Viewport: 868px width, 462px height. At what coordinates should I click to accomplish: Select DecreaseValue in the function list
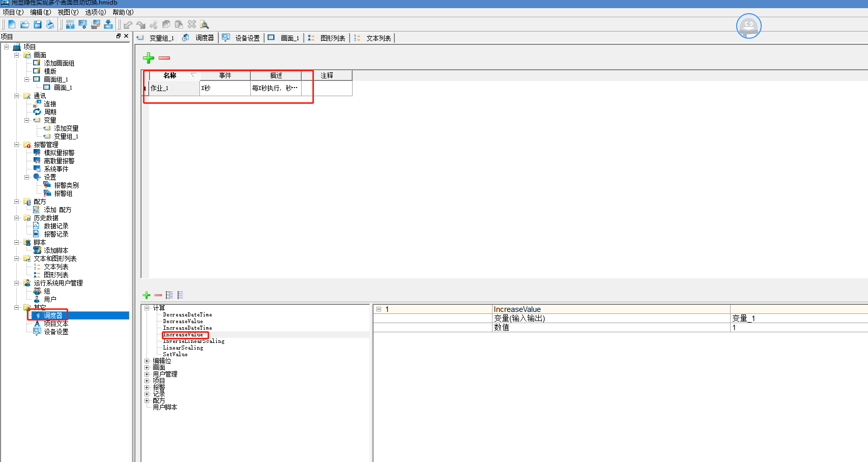click(x=183, y=321)
